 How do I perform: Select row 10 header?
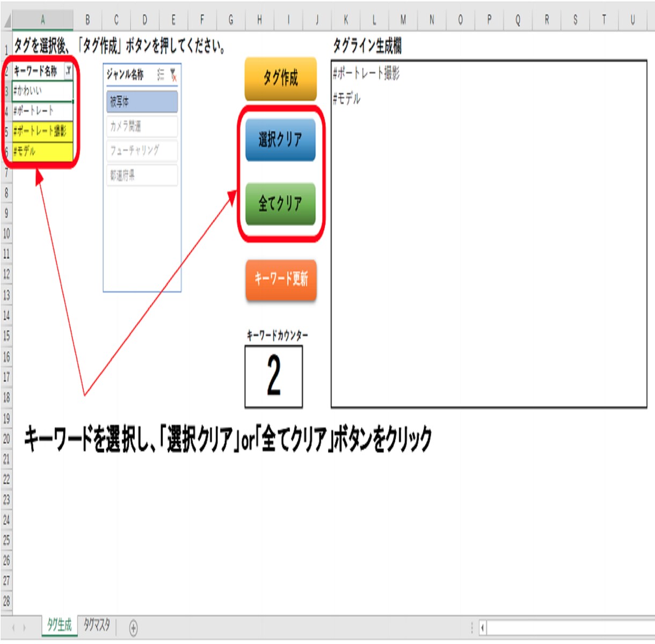[6, 233]
